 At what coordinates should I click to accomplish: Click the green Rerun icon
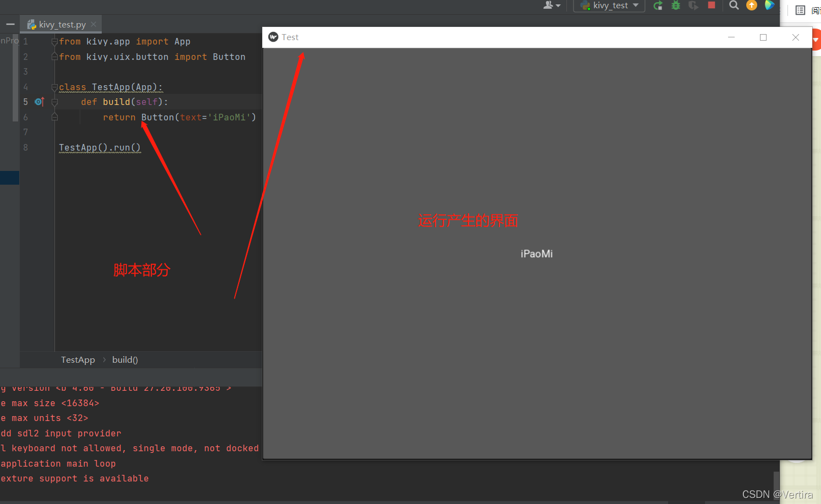click(658, 5)
